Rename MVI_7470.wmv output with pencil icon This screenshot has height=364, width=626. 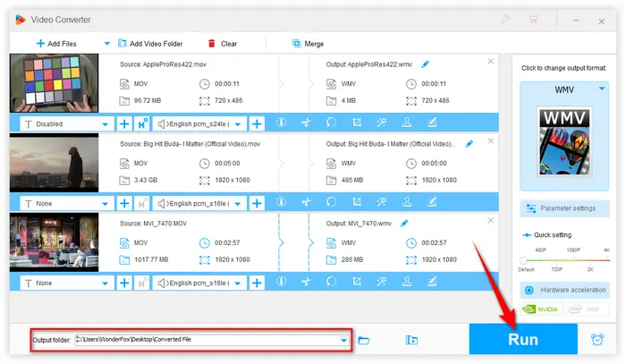tap(404, 223)
